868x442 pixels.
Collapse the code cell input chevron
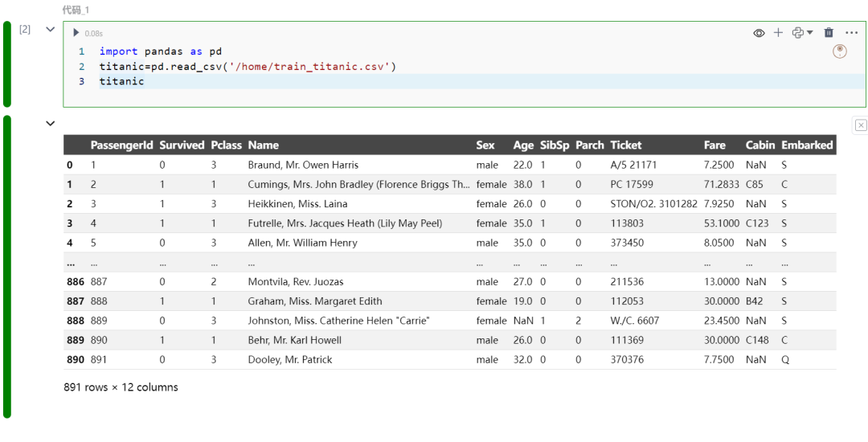(x=50, y=30)
